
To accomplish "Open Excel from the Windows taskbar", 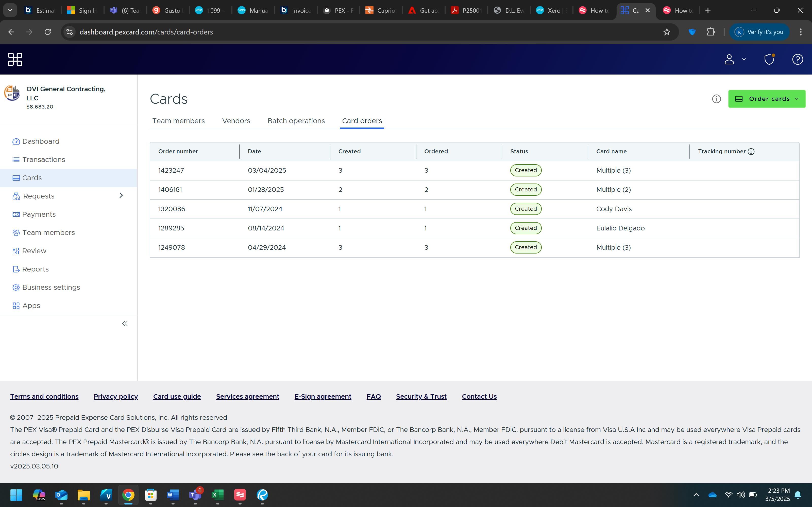I will [217, 495].
